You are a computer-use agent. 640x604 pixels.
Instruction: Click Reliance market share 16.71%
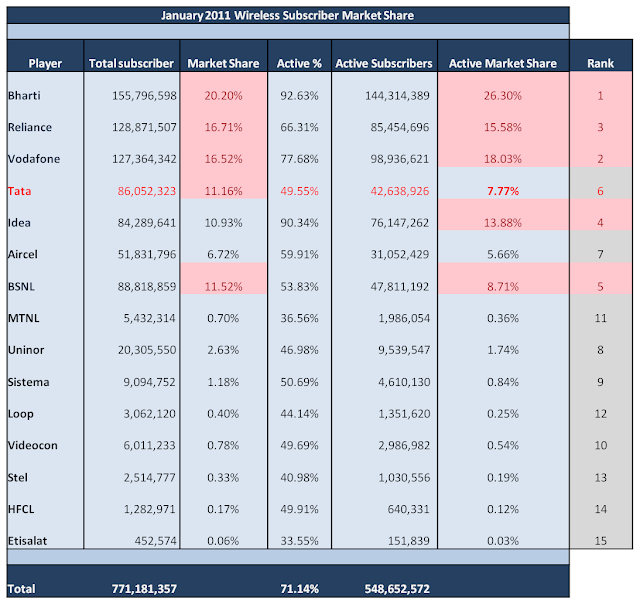pyautogui.click(x=223, y=127)
